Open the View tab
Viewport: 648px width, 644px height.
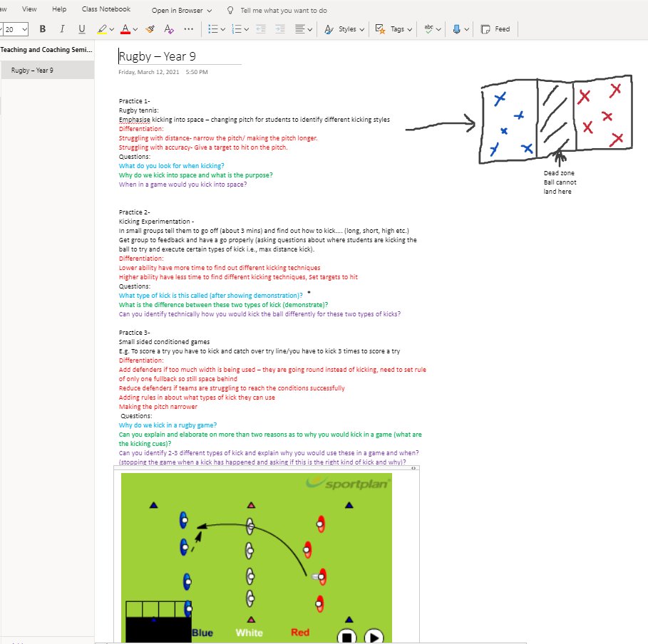point(29,9)
